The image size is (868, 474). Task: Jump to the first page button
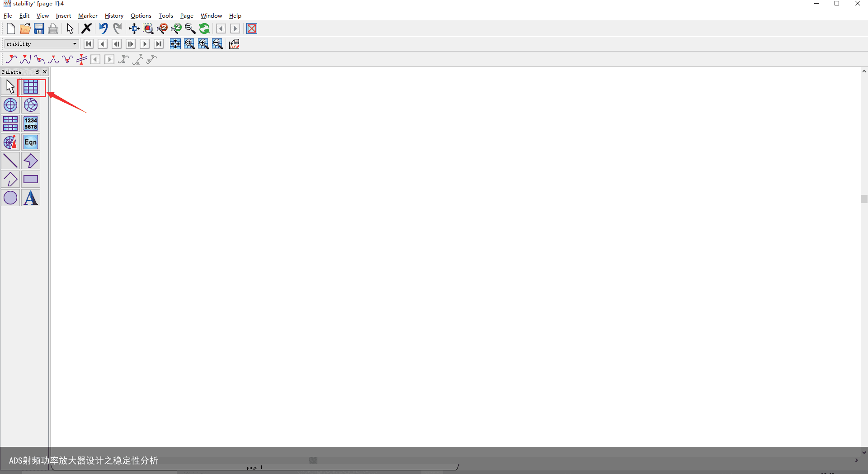coord(89,44)
